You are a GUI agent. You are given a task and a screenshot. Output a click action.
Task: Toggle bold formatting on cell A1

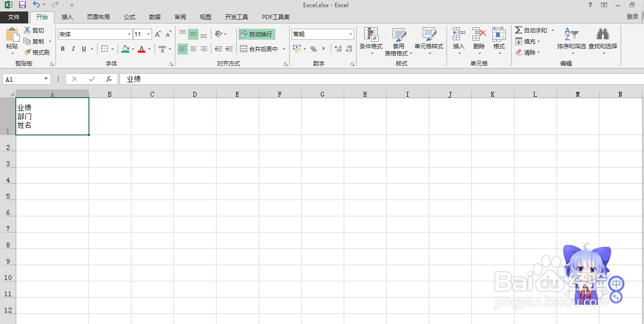[x=62, y=48]
